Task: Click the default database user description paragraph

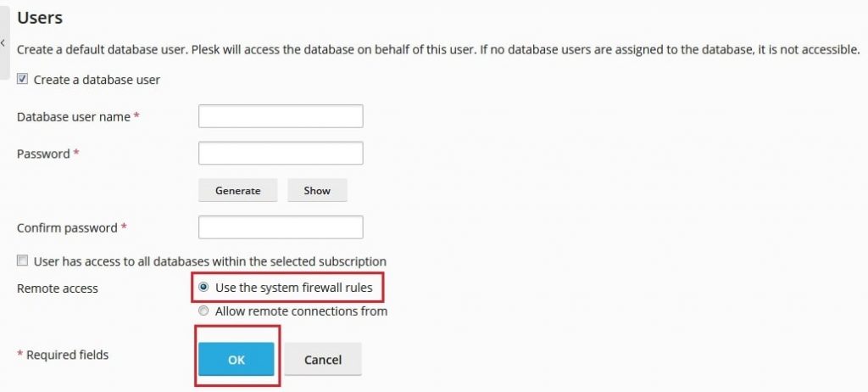Action: pyautogui.click(x=438, y=49)
